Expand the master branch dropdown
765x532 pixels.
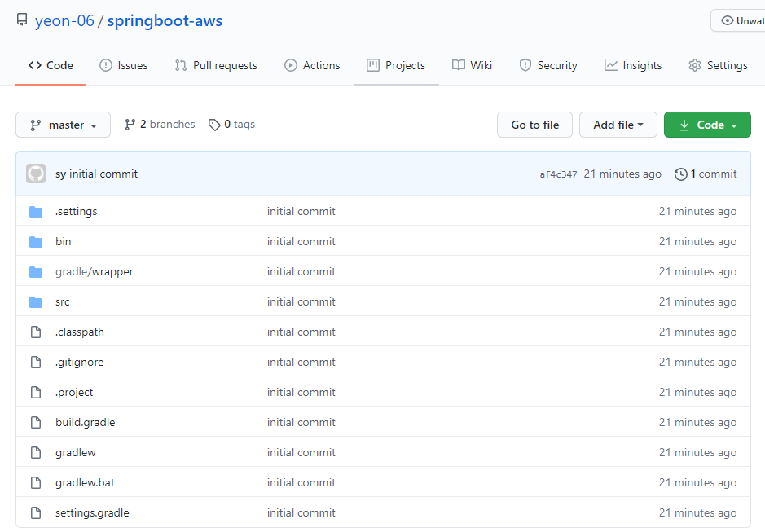point(63,125)
